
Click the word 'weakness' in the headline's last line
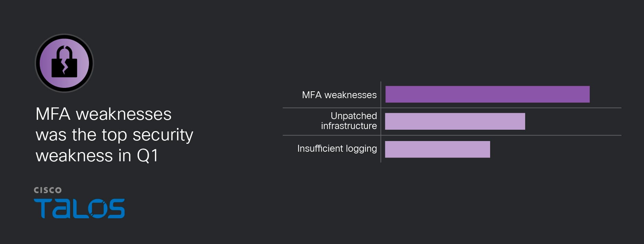coord(74,156)
